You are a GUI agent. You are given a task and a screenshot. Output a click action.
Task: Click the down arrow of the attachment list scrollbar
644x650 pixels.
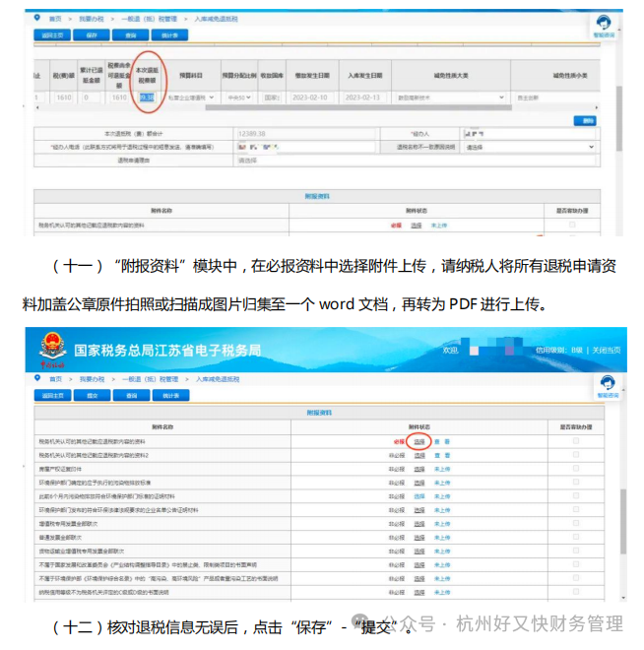click(x=623, y=598)
